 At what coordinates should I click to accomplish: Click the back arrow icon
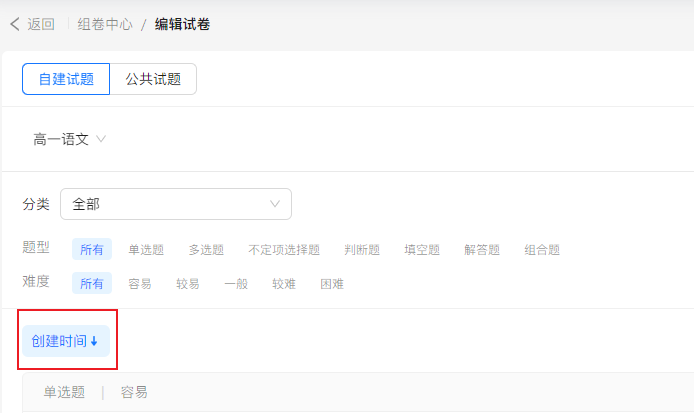coord(15,24)
